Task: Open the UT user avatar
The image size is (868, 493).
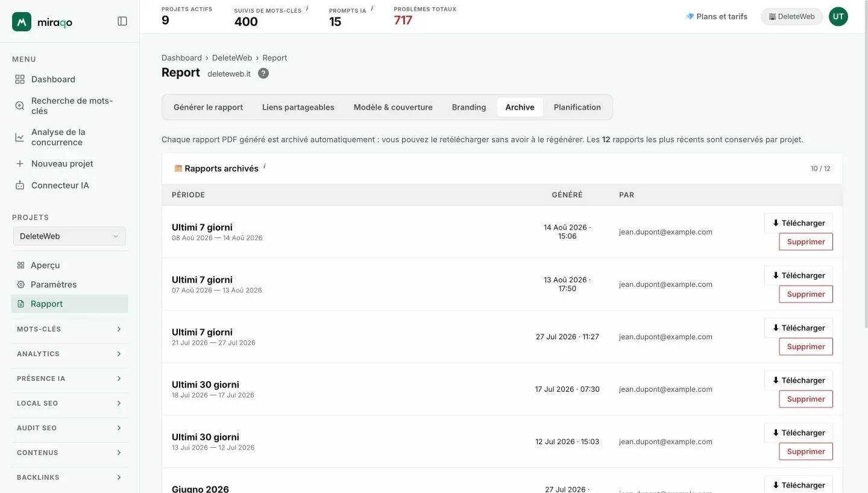Action: 838,17
